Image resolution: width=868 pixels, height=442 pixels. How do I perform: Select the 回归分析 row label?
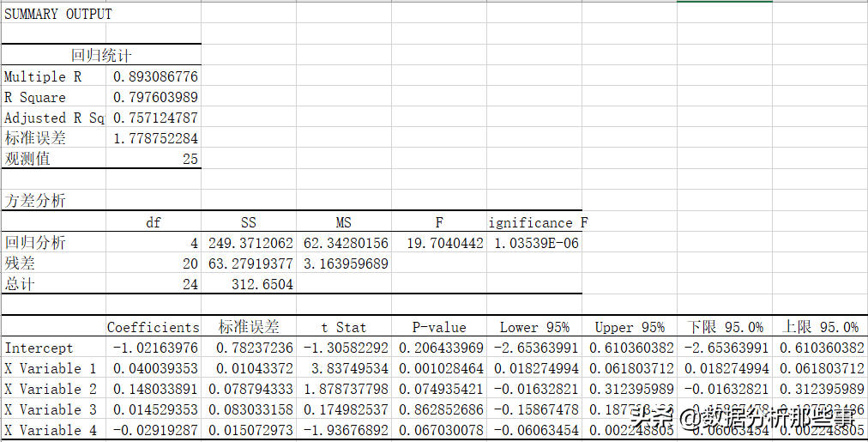coord(35,243)
